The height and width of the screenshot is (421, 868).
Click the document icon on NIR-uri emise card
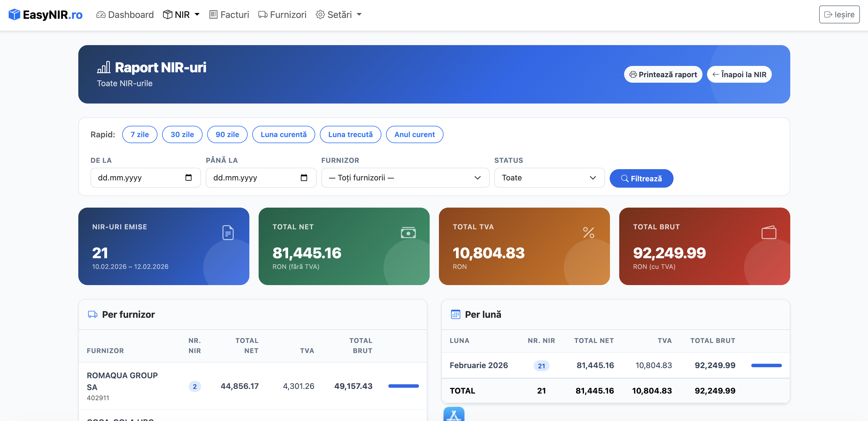pyautogui.click(x=228, y=232)
